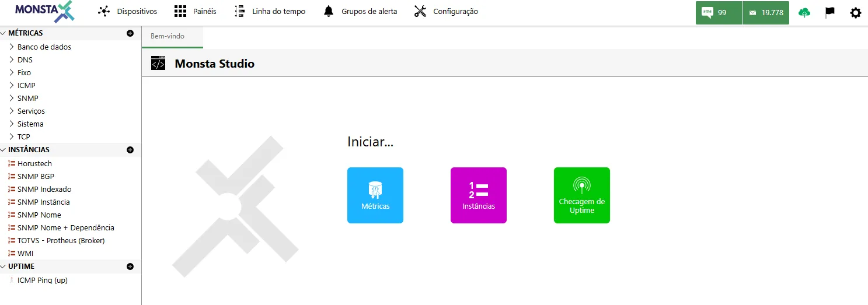Viewport: 868px width, 305px height.
Task: Click the Grupos de alerta bell icon
Action: click(329, 12)
